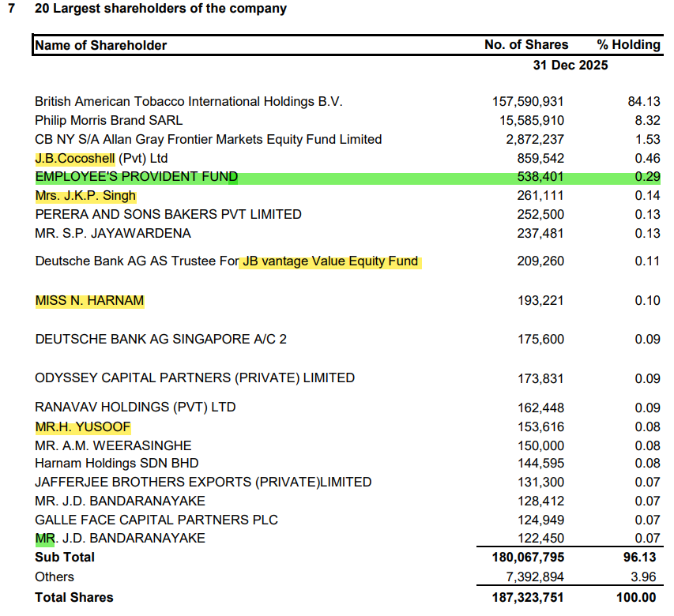The width and height of the screenshot is (674, 616).
Task: Select 'Philip Morris Brand SARL' row name
Action: [109, 120]
